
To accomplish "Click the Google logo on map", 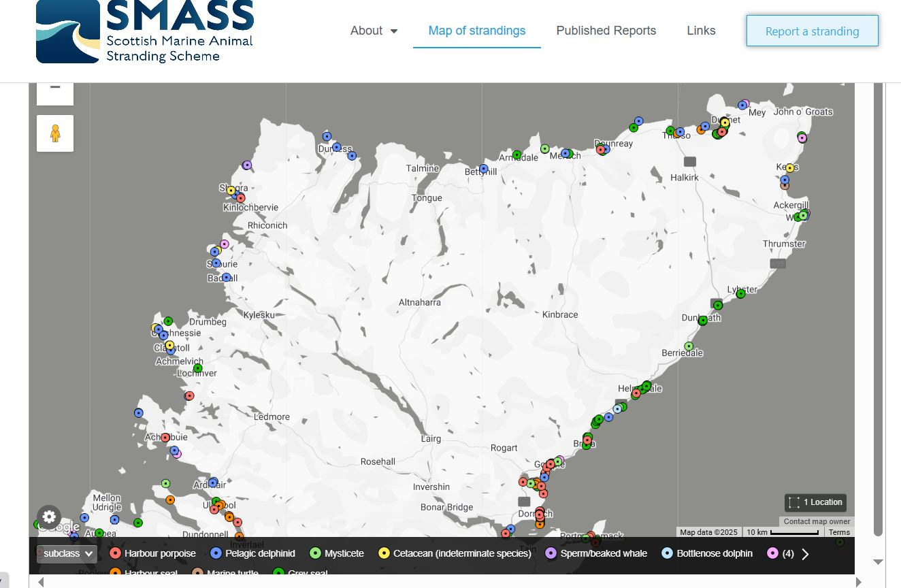I will coord(59,527).
